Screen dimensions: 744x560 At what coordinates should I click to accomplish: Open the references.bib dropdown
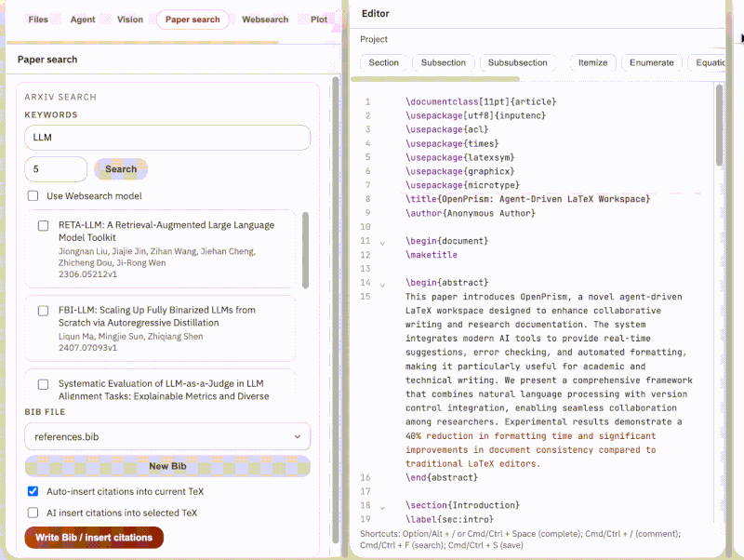[167, 436]
